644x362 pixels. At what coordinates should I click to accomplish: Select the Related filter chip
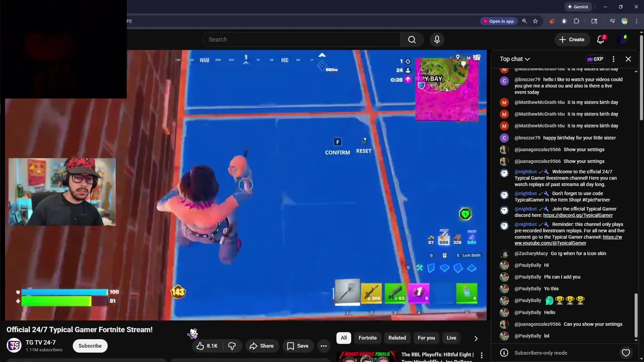click(x=397, y=338)
